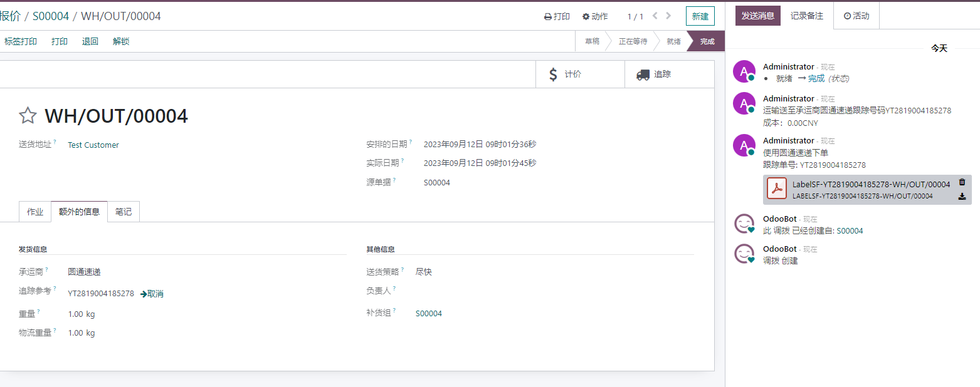The width and height of the screenshot is (980, 387).
Task: Open the 计价 stat button
Action: [580, 75]
